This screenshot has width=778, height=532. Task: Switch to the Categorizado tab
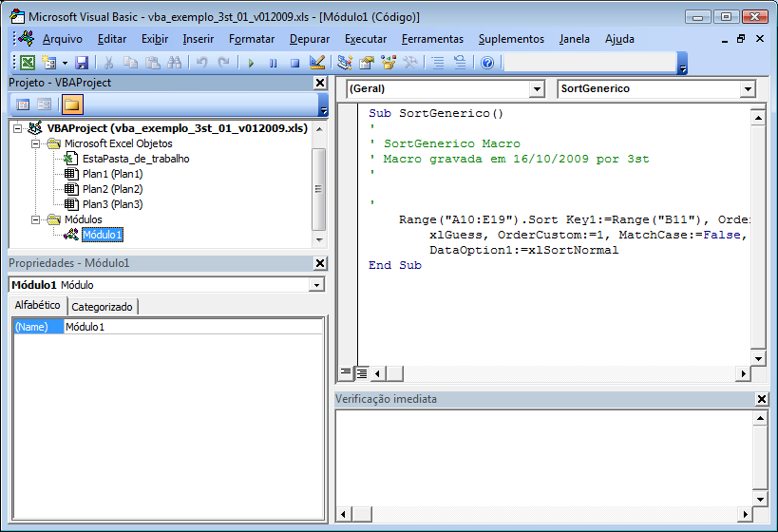[102, 307]
